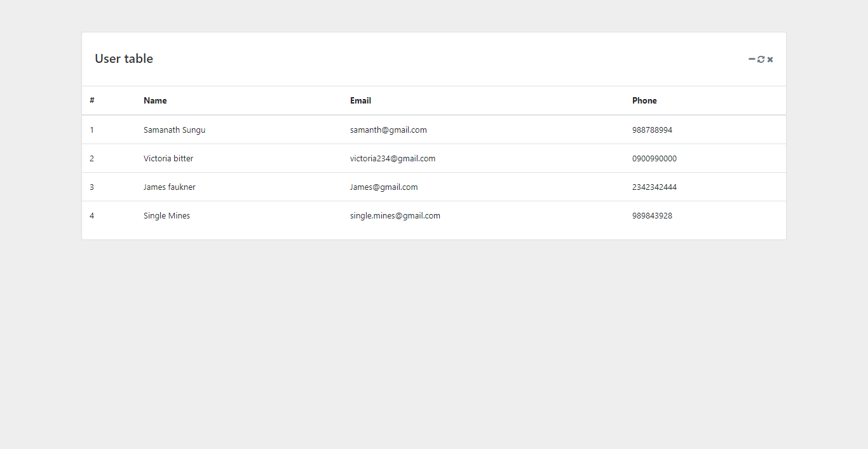The image size is (868, 449).
Task: Remove the User table card
Action: [x=770, y=59]
